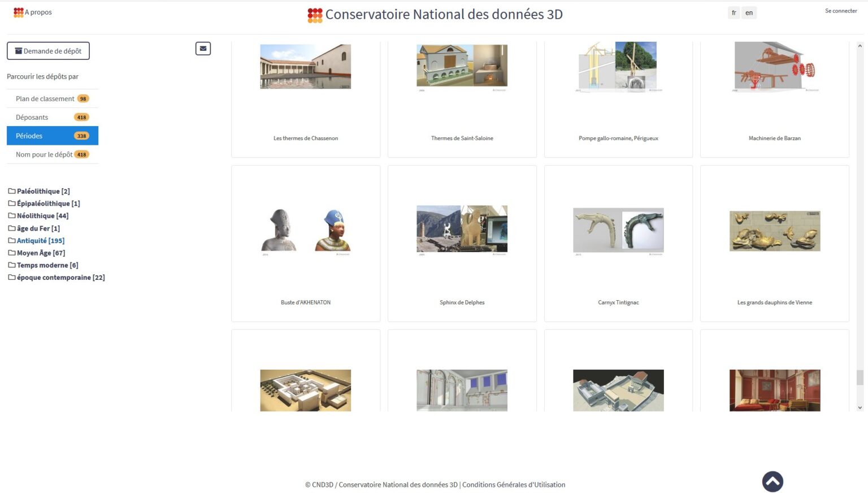This screenshot has width=868, height=493.
Task: Expand the Temps moderne [6] period
Action: pos(47,265)
